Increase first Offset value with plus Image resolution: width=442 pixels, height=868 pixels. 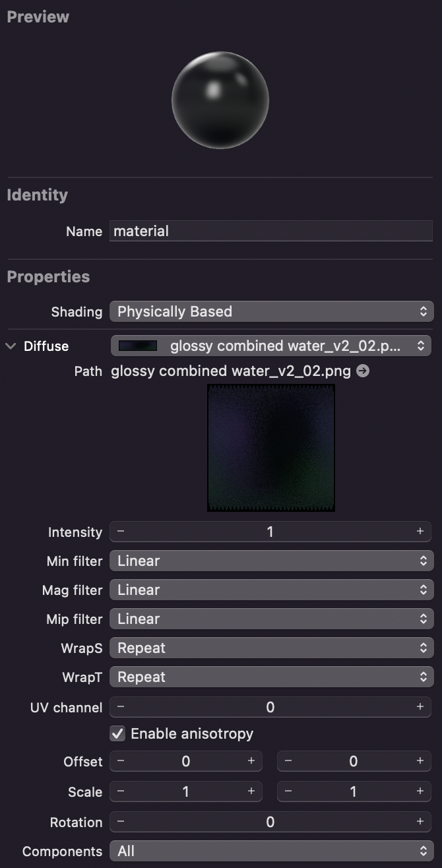coord(251,761)
